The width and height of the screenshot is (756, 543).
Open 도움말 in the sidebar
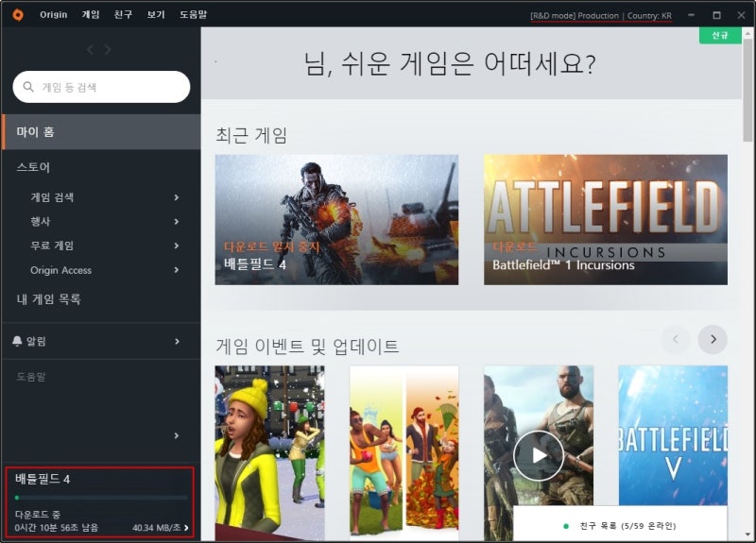pos(31,377)
